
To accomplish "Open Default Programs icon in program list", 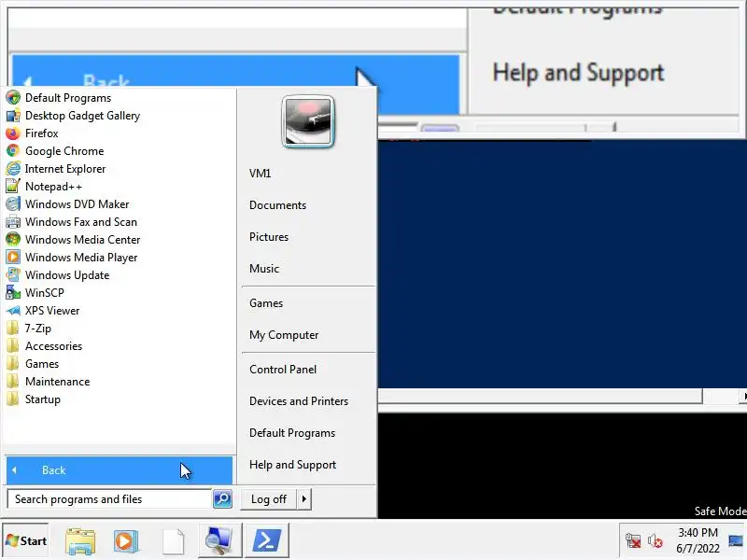I will [13, 98].
